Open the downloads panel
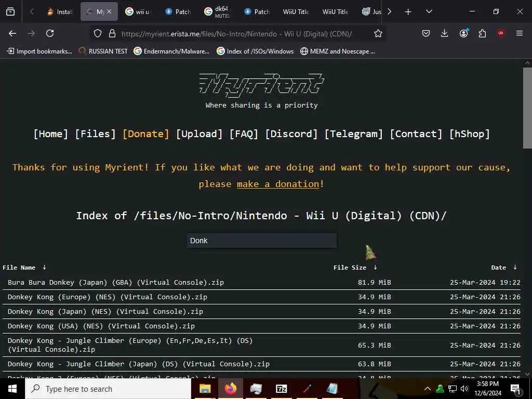The height and width of the screenshot is (399, 532). pos(445,33)
